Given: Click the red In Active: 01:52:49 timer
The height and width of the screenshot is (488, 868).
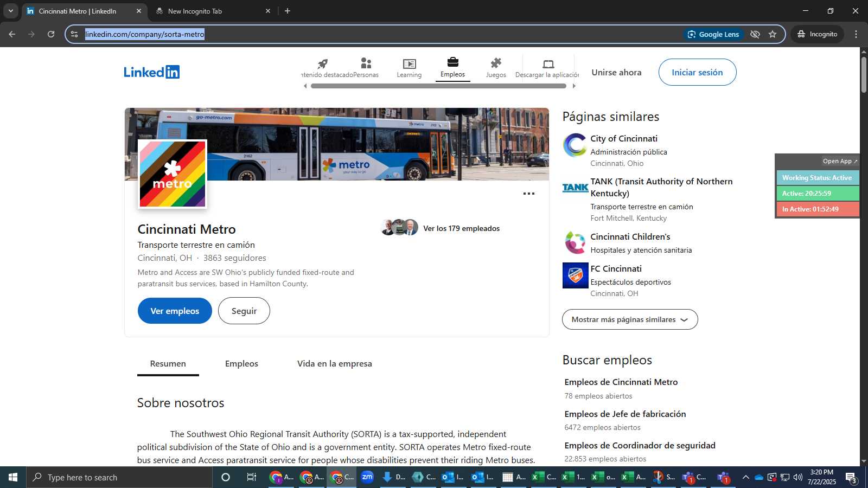Looking at the screenshot, I should click(818, 209).
